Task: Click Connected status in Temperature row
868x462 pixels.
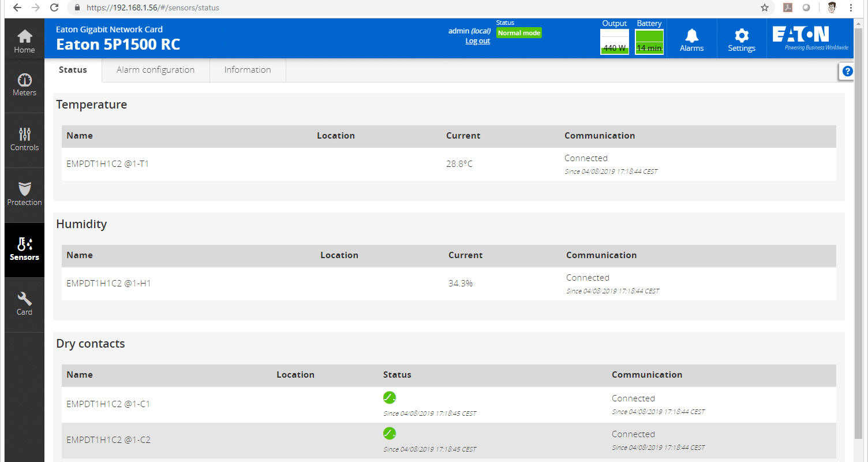Action: [586, 158]
